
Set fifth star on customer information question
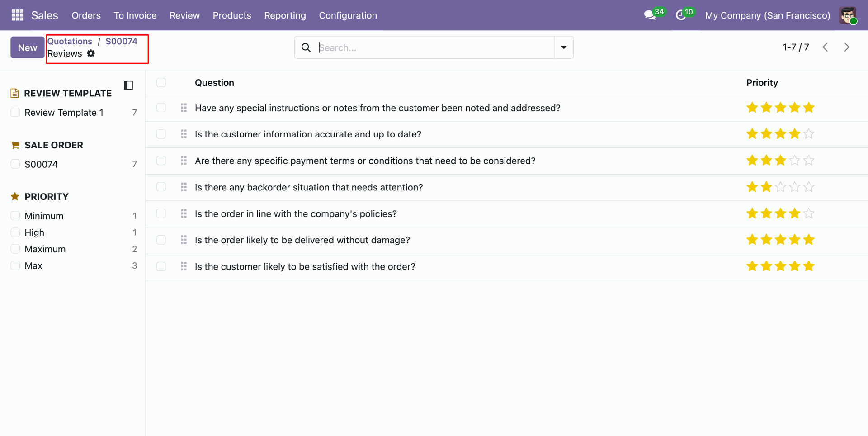coord(809,134)
